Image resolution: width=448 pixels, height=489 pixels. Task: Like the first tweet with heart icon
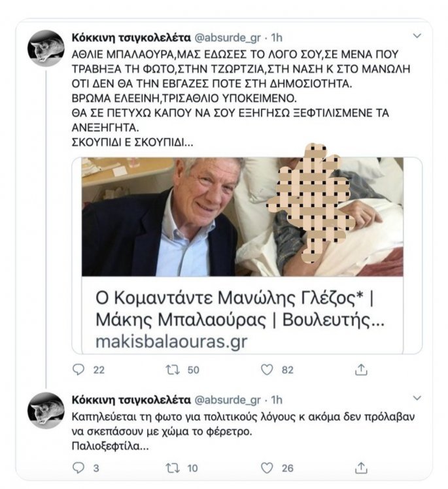point(266,369)
